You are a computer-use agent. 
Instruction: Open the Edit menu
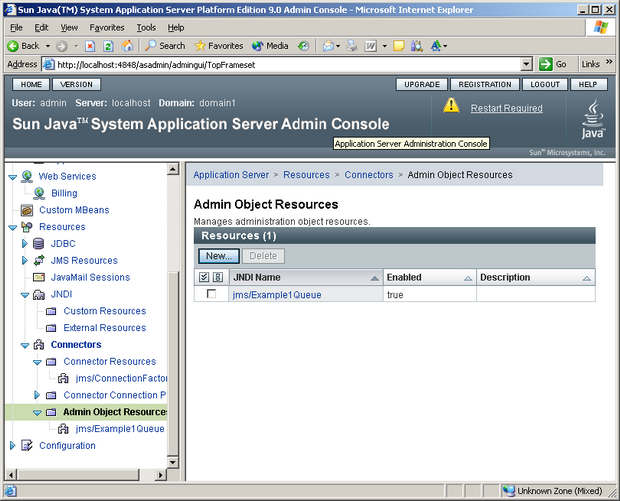(41, 28)
